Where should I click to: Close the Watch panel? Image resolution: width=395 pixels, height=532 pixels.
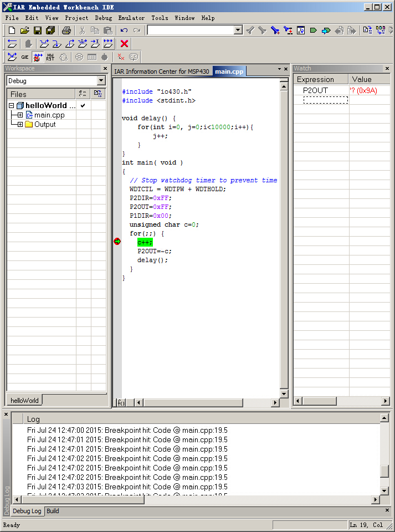click(x=387, y=68)
